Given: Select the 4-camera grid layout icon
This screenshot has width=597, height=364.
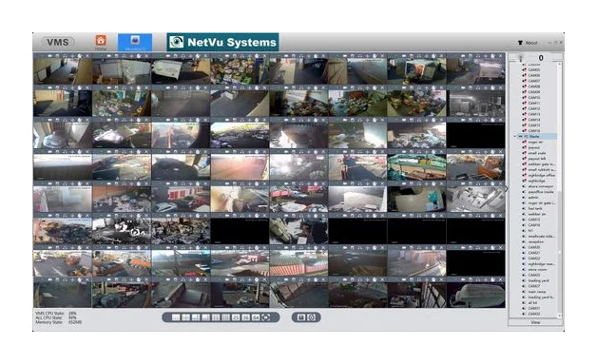Looking at the screenshot, I should (x=185, y=317).
